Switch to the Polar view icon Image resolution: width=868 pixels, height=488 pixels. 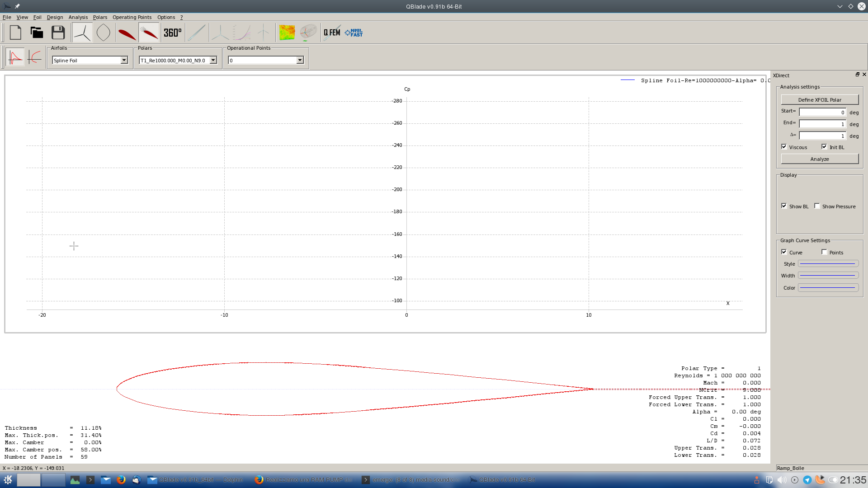[x=34, y=57]
